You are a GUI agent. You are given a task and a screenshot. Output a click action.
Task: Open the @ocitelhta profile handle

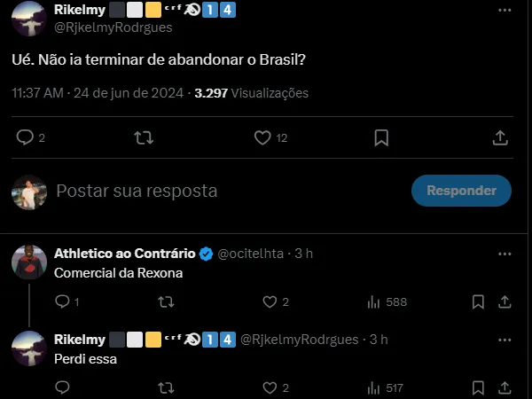tap(252, 254)
